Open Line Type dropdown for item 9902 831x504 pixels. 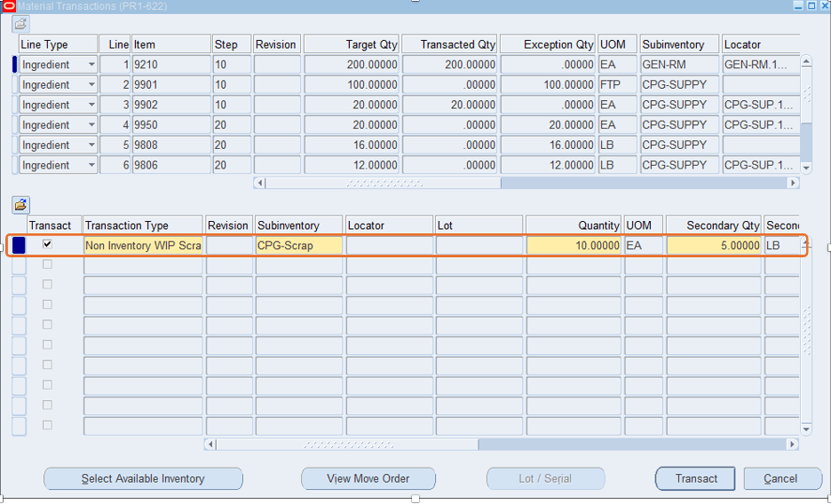[x=91, y=105]
